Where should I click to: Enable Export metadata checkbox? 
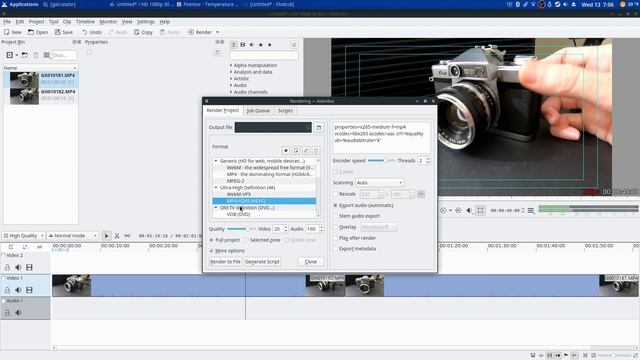click(336, 249)
